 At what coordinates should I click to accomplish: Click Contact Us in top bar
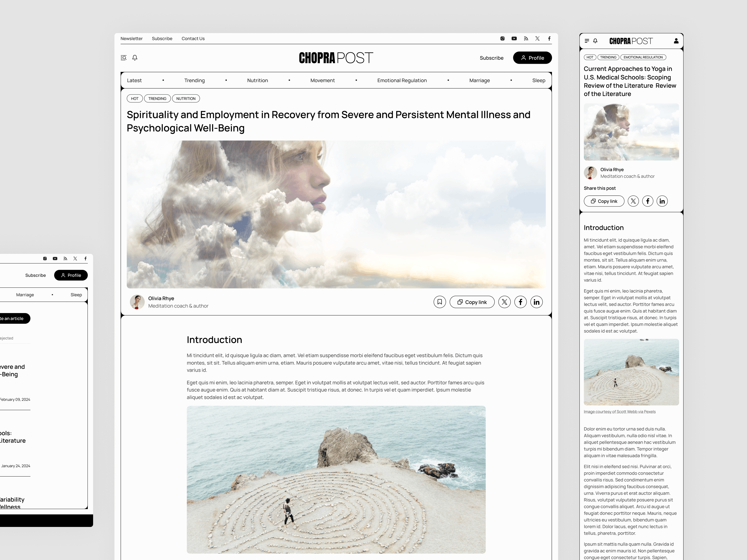click(193, 38)
